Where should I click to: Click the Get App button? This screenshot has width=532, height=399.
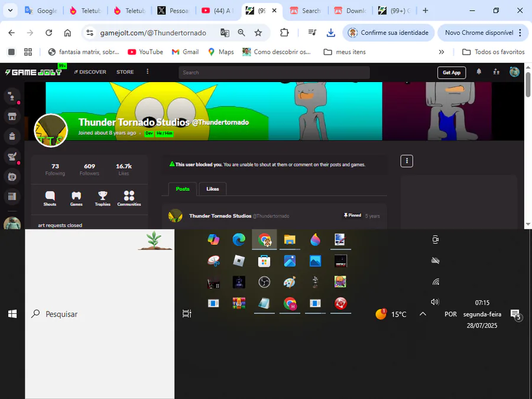point(451,72)
